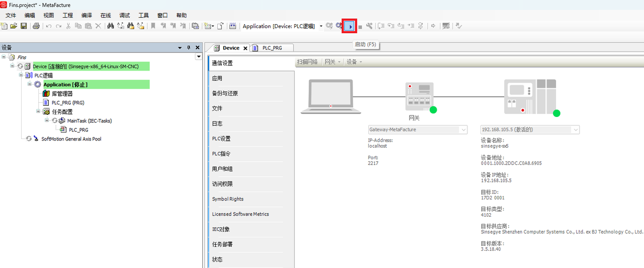The height and width of the screenshot is (268, 644).
Task: Click the Print icon in the toolbar
Action: [36, 26]
